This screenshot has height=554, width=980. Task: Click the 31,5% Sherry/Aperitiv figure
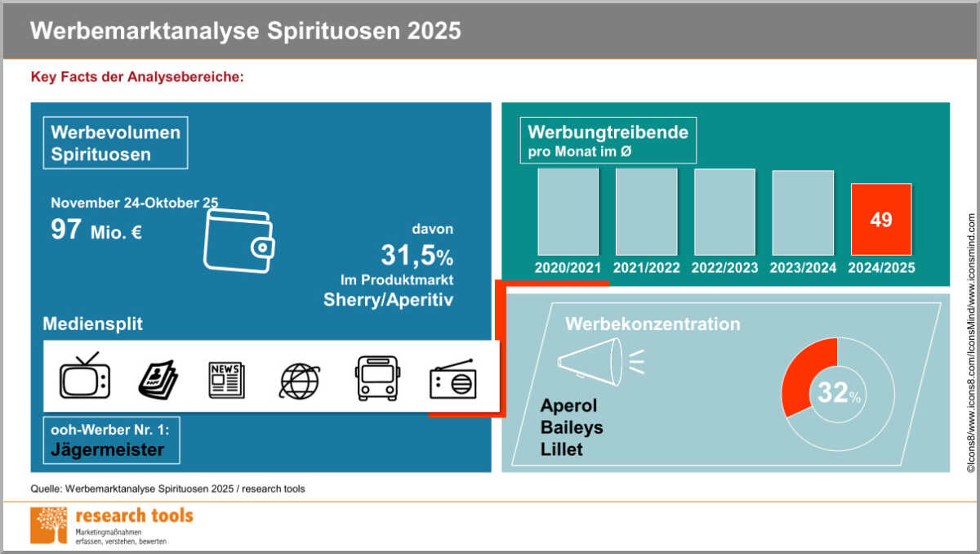click(416, 257)
